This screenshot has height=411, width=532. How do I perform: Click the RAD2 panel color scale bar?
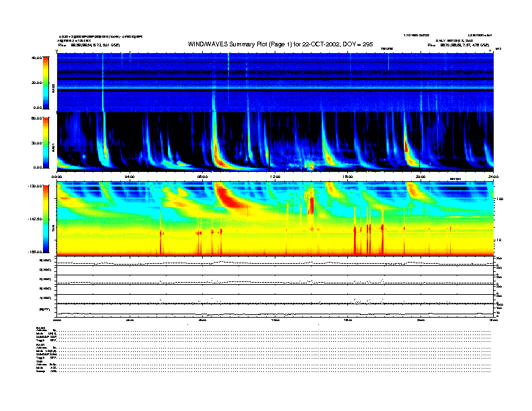[x=46, y=83]
